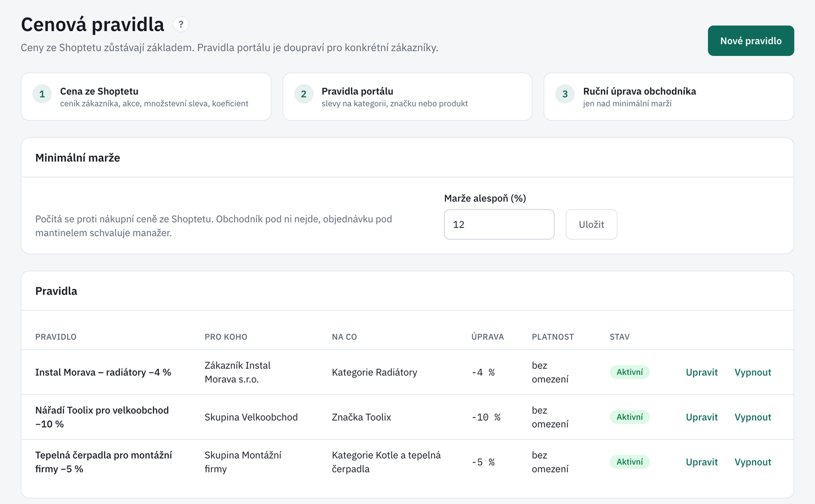Edit the Nářadí Toolix pro velkoobchod rule
The image size is (815, 504).
702,417
